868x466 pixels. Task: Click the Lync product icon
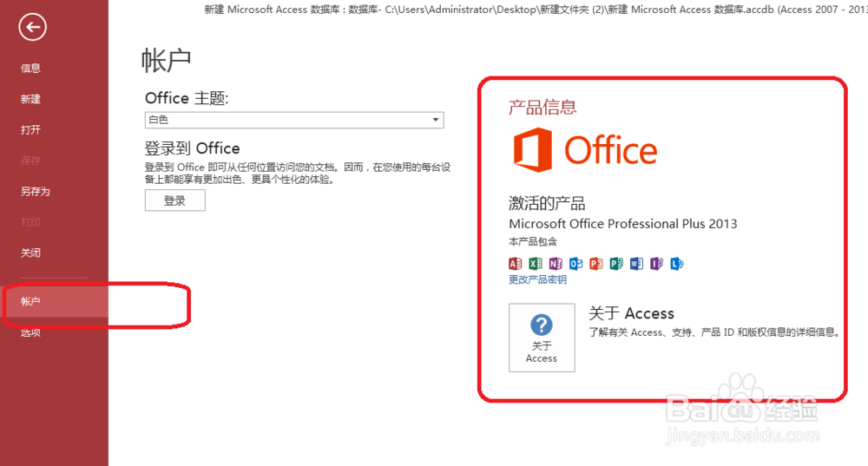coord(677,264)
